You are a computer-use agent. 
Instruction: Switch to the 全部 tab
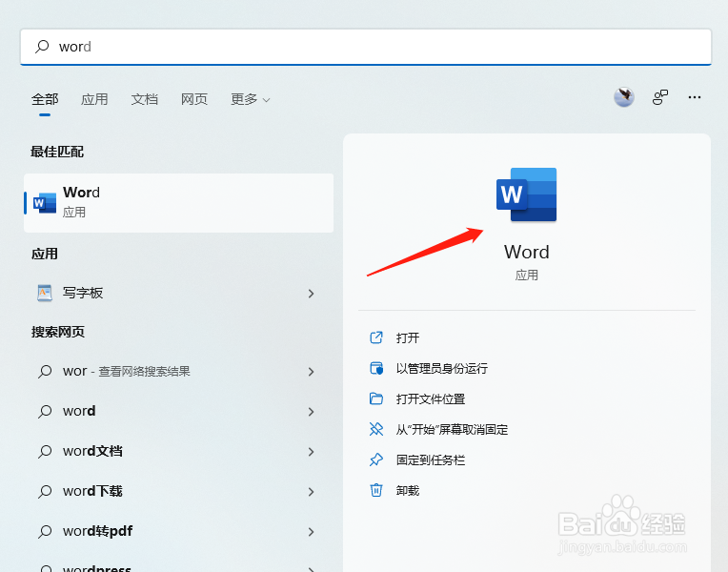pyautogui.click(x=45, y=99)
